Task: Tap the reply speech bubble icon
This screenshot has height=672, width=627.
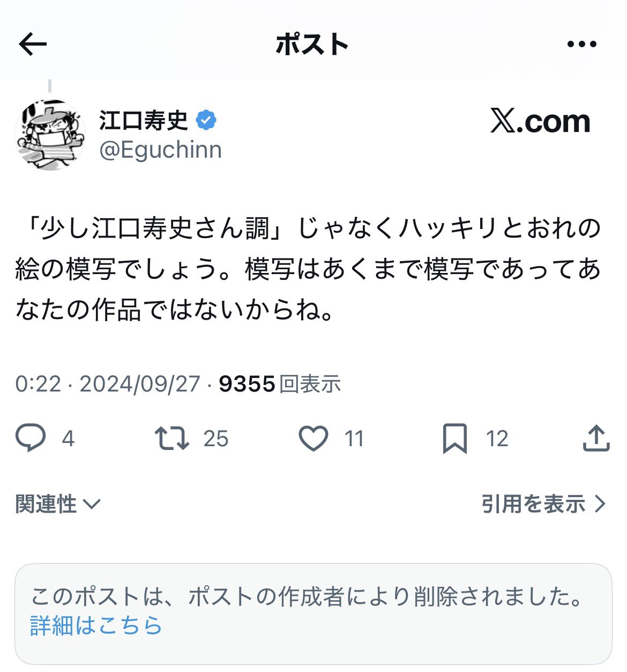Action: click(x=31, y=438)
